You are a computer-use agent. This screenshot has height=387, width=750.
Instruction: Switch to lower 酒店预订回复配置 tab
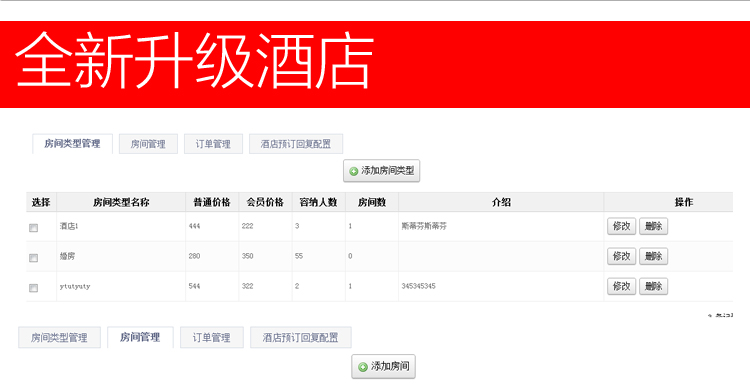click(x=300, y=338)
